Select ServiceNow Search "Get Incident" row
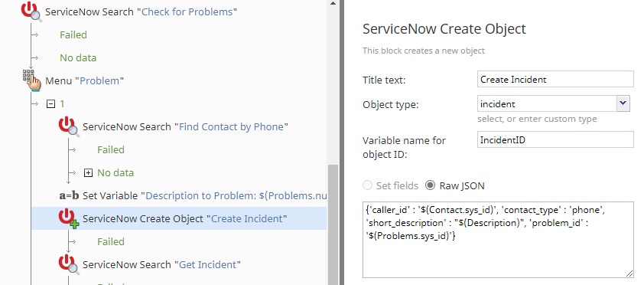644x285 pixels. pos(161,265)
